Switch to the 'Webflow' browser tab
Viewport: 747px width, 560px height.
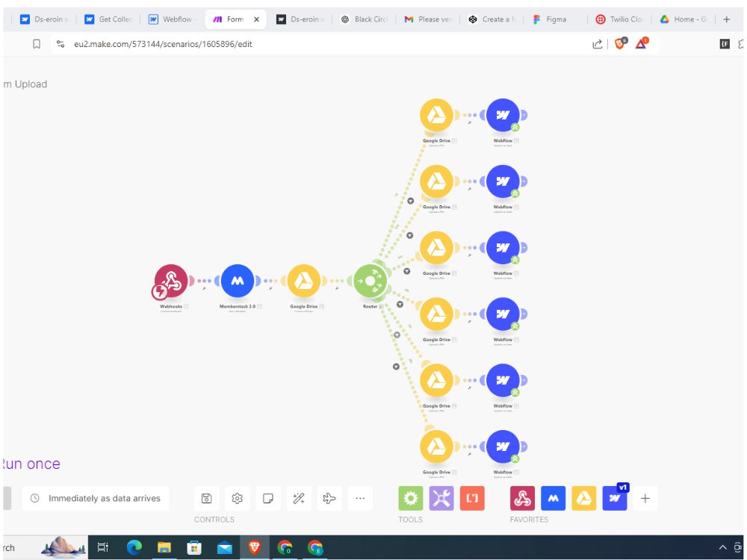172,19
